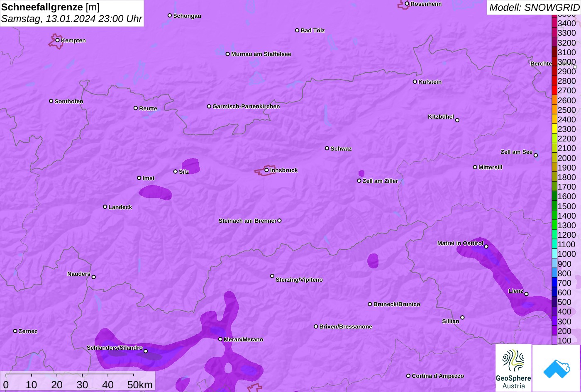Click the Berchtesgaden marker dot at map edge

(x=575, y=67)
